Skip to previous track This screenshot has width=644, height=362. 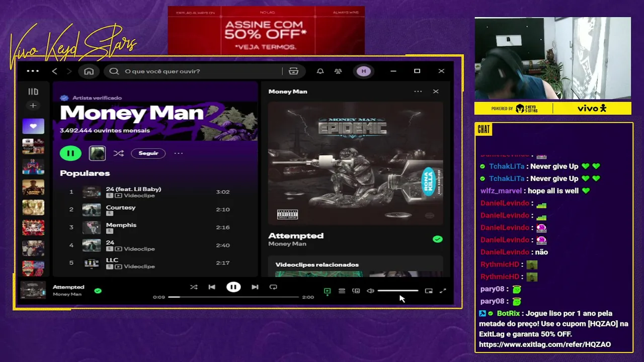pyautogui.click(x=212, y=287)
